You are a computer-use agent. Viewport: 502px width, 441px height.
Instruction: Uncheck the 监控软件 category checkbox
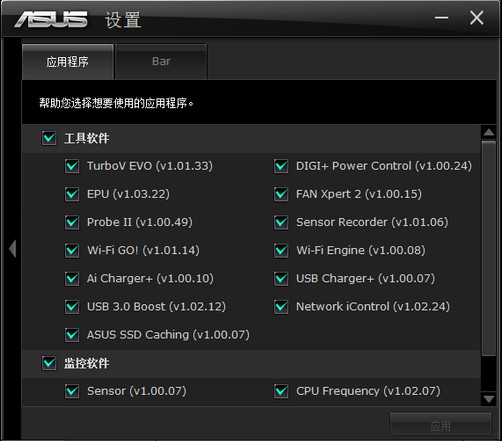[x=49, y=363]
